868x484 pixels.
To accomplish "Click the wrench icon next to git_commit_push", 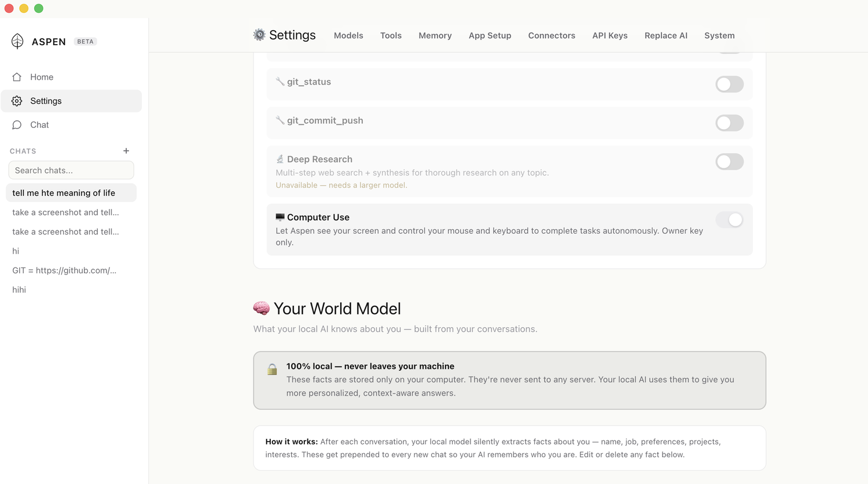I will 280,120.
